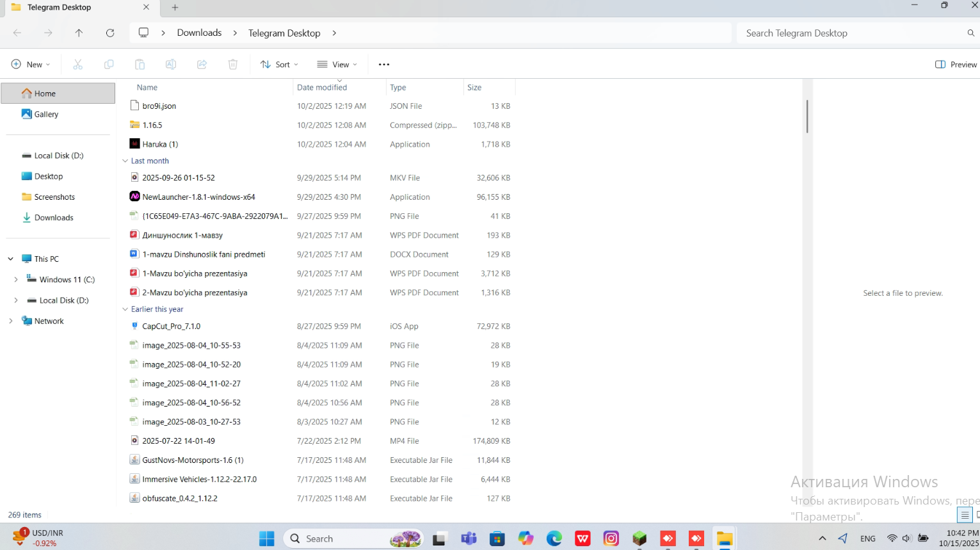This screenshot has height=550, width=980.
Task: Click Downloads in the address breadcrumb
Action: coord(199,33)
